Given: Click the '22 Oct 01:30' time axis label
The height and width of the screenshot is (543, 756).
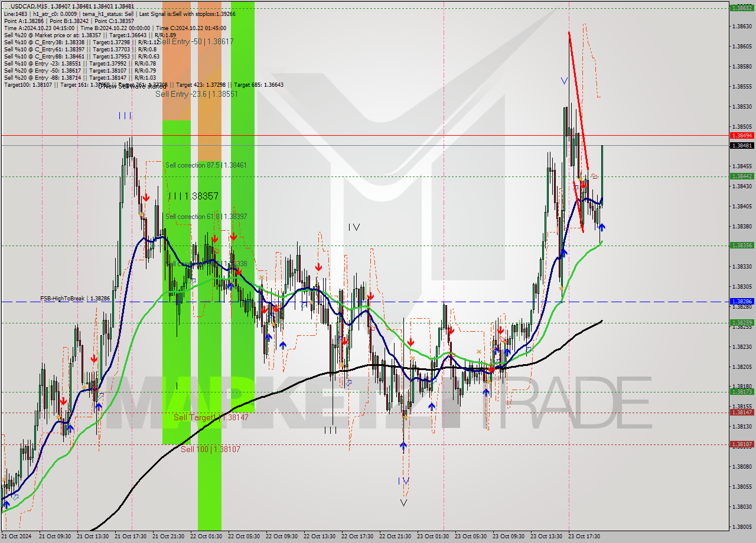Looking at the screenshot, I should tap(206, 536).
